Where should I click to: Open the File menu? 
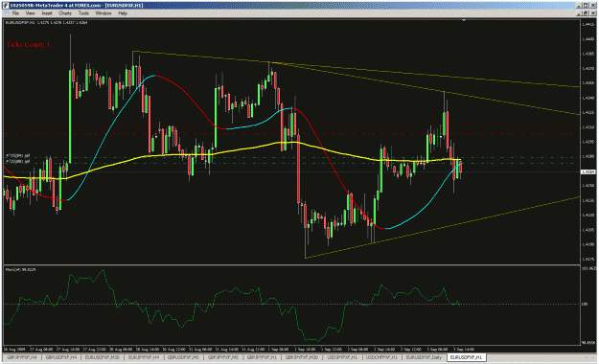tap(15, 13)
